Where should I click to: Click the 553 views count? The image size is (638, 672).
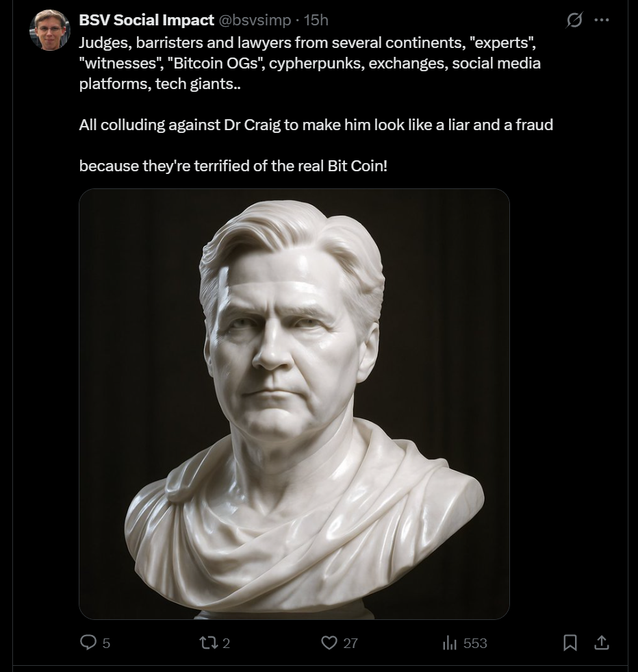pos(475,643)
